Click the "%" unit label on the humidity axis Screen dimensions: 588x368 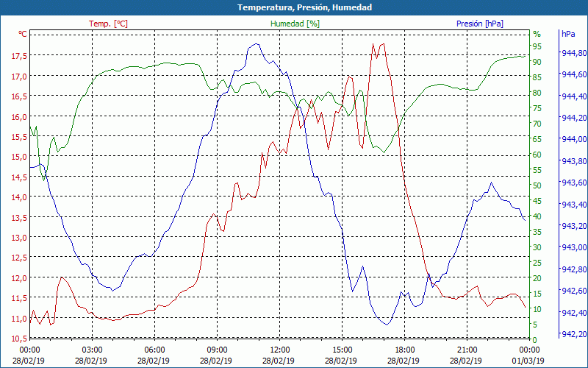tap(537, 34)
